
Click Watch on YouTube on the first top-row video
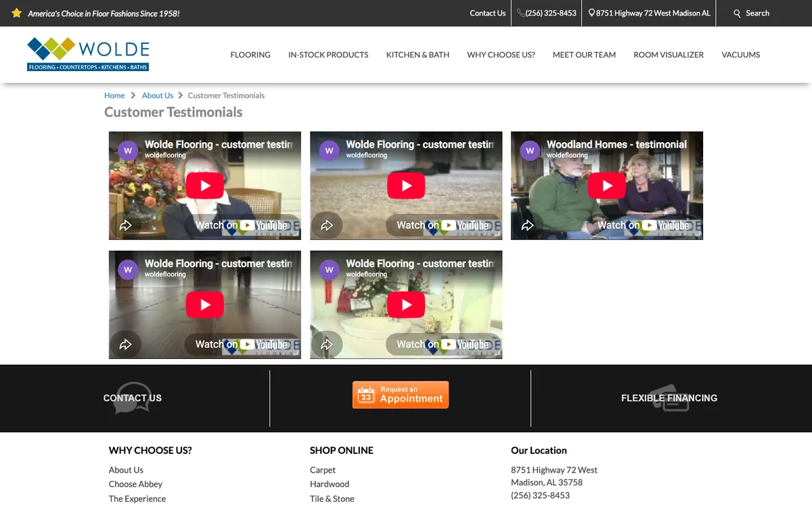(242, 226)
